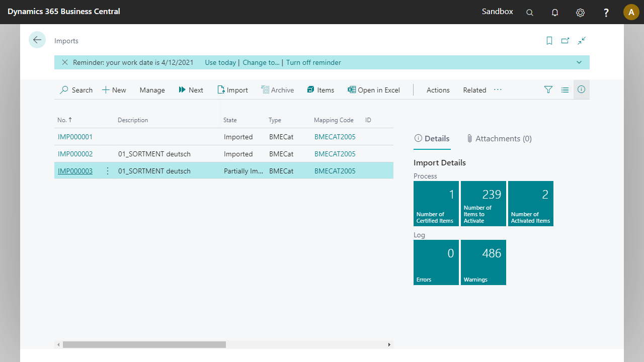Screen dimensions: 644x362
Task: Open BMECAT2005 mapping code of IMP000001
Action: [335, 137]
